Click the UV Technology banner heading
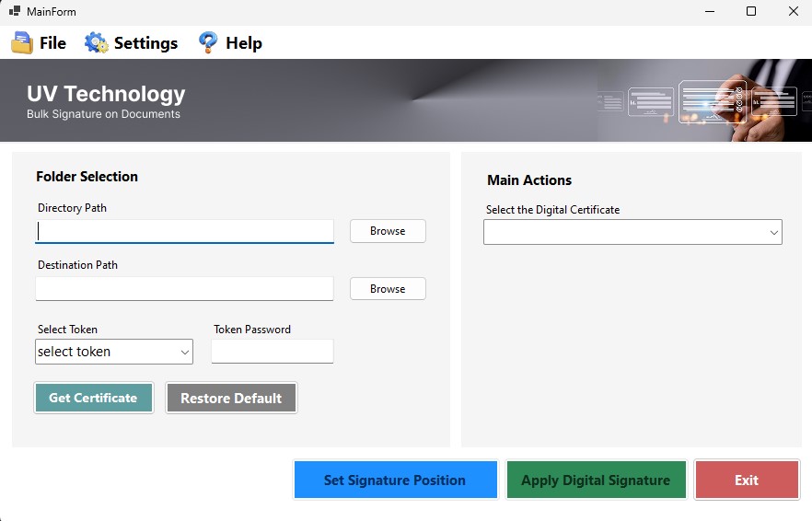812x521 pixels. click(x=106, y=94)
